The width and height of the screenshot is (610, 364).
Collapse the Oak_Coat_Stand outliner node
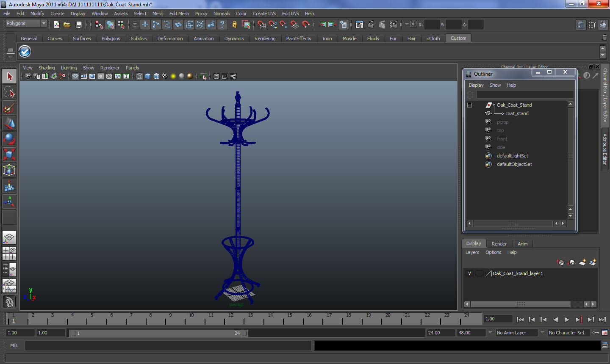(469, 105)
